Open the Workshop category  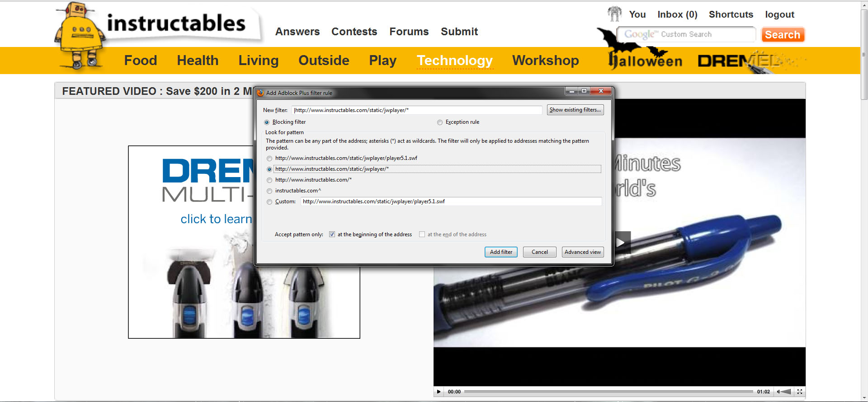coord(546,61)
